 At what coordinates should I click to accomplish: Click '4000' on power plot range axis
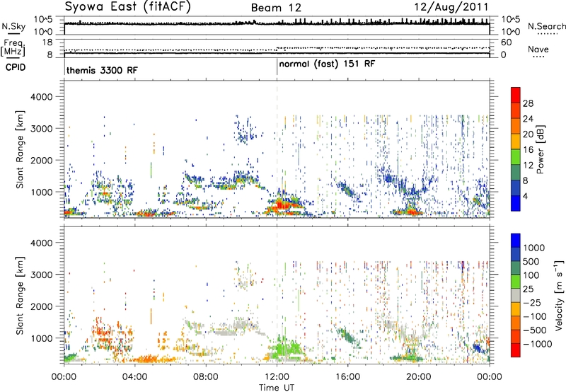click(x=41, y=97)
